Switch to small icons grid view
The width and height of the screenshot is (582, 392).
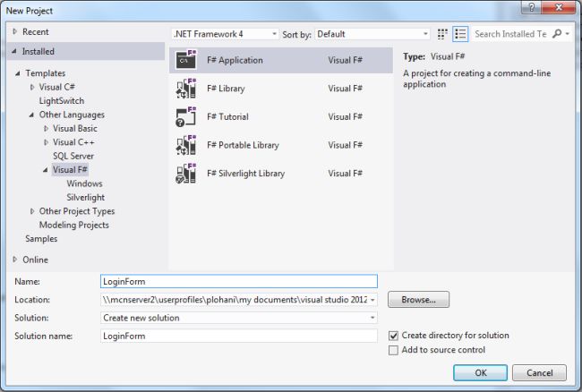tap(442, 34)
